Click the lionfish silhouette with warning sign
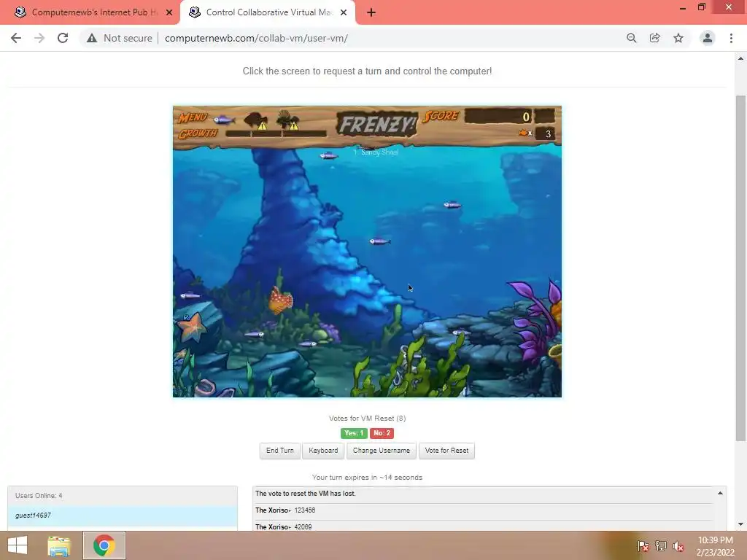Screen dimensions: 747x560 point(287,120)
